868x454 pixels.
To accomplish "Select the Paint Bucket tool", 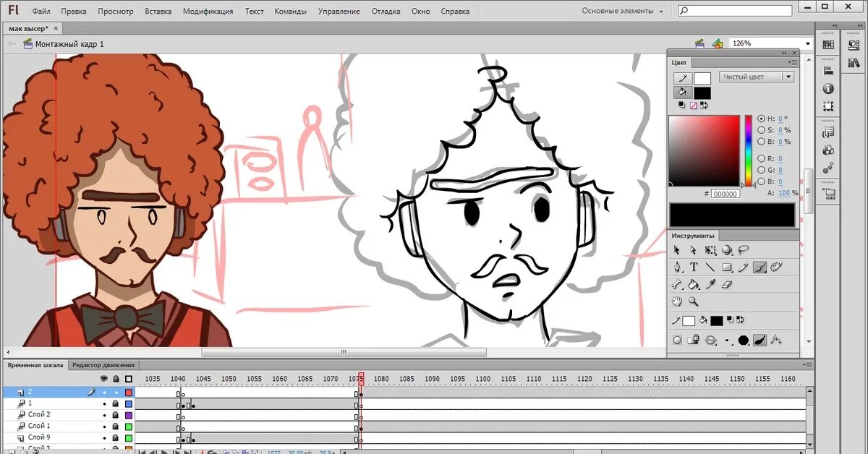I will (x=694, y=284).
